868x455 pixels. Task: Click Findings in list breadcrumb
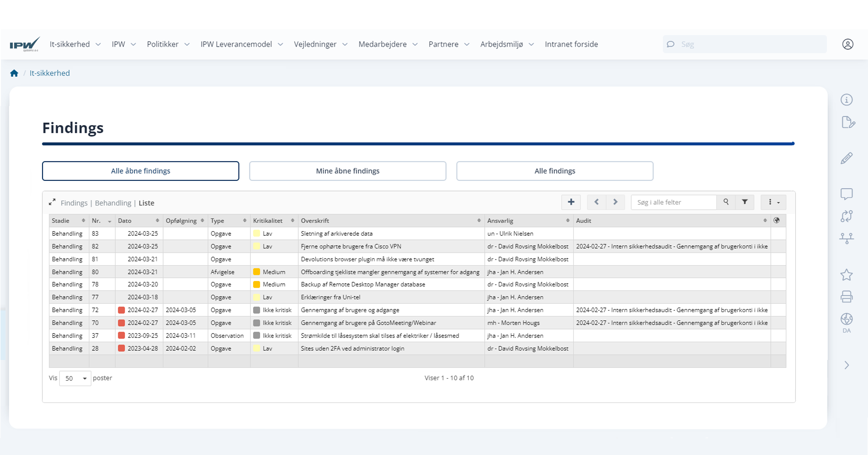pos(74,203)
